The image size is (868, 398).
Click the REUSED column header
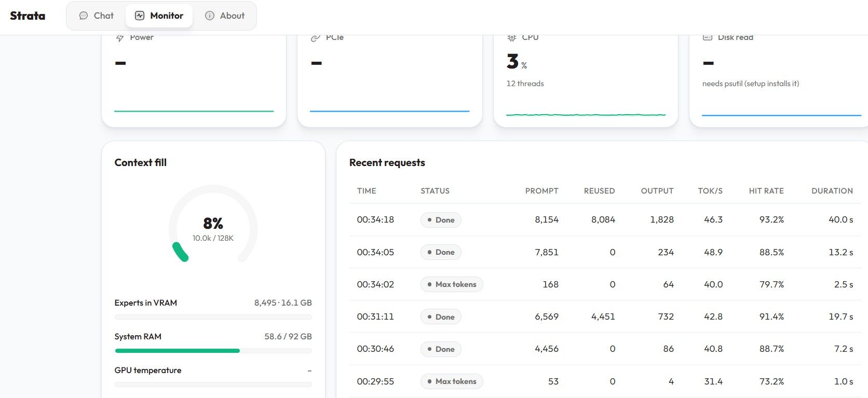click(600, 191)
